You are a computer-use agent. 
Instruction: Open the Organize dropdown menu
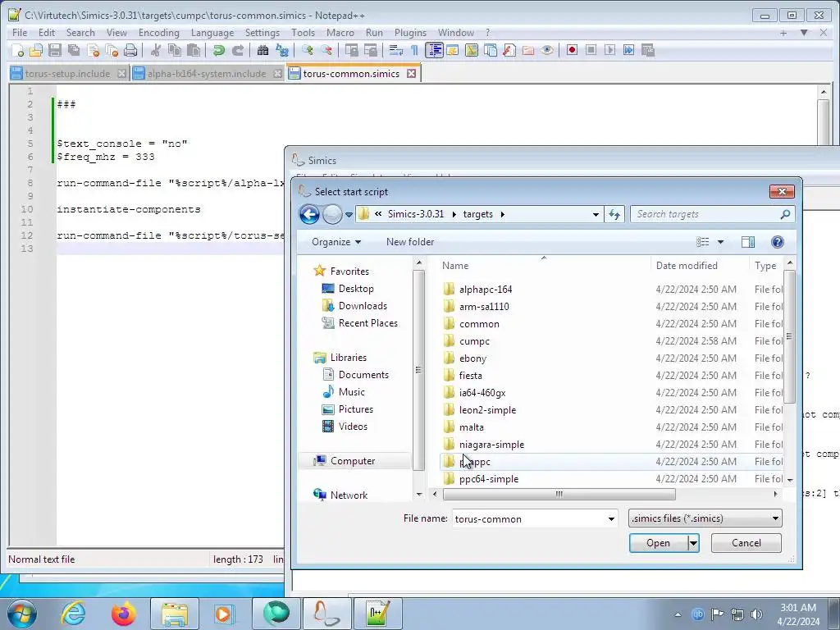tap(336, 242)
